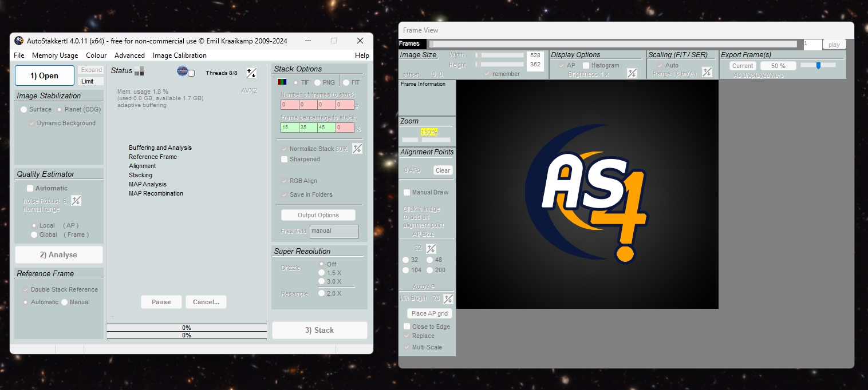Clear the alignment points
The height and width of the screenshot is (390, 868).
point(443,170)
